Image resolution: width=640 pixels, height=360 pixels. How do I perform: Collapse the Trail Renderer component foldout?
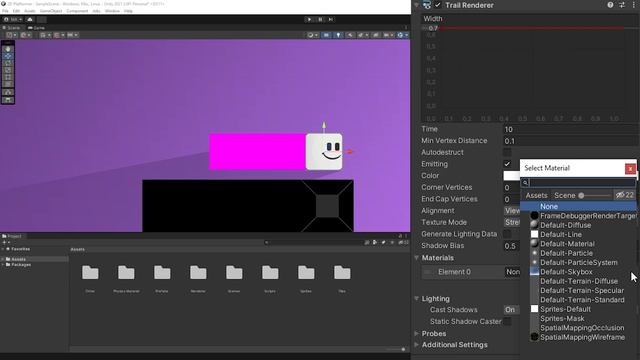pyautogui.click(x=417, y=5)
